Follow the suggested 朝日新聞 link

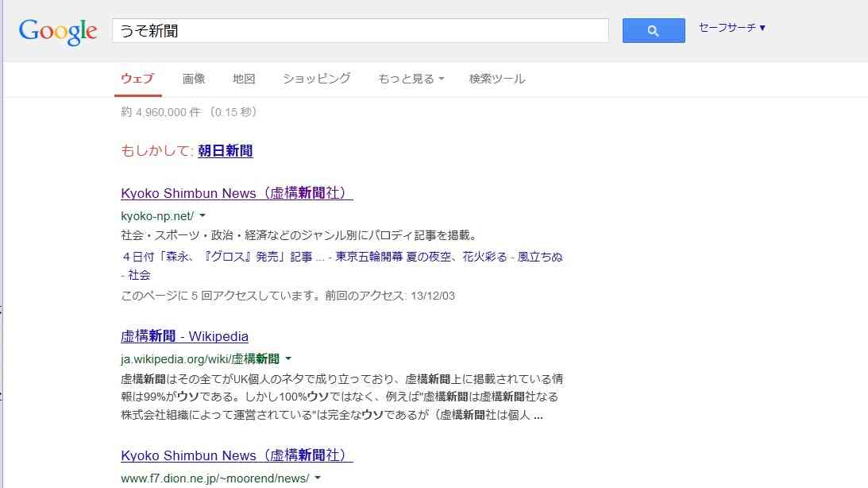click(x=226, y=151)
